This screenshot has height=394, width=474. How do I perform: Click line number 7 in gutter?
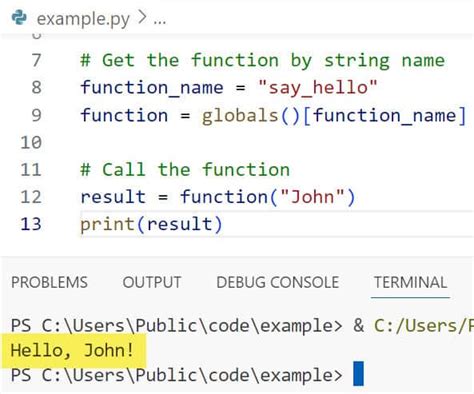[x=36, y=60]
